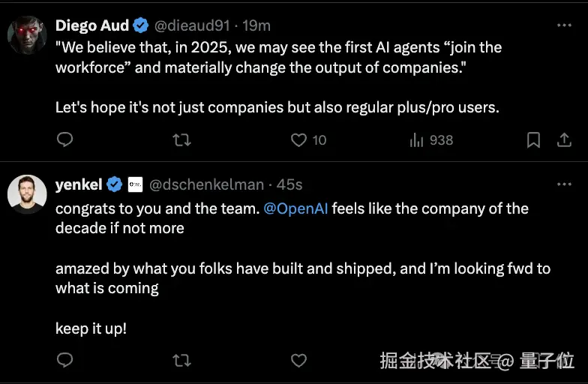Open view analytics showing 938 views

point(431,139)
